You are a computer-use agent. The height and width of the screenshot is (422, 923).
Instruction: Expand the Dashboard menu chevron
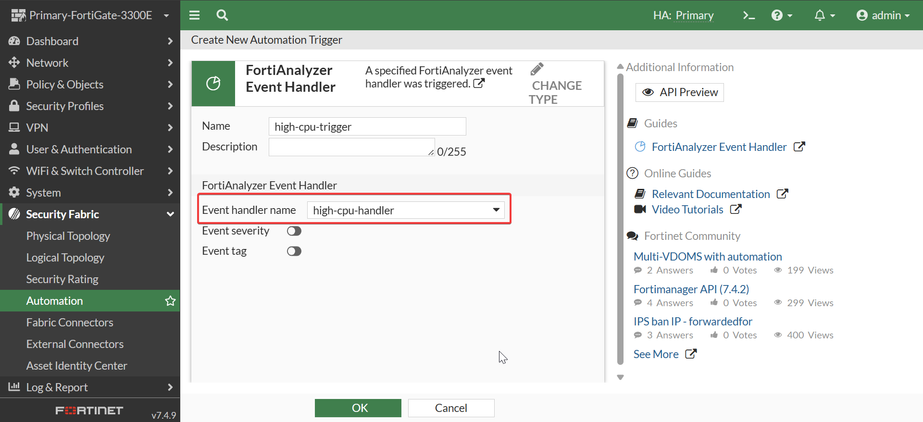[170, 41]
